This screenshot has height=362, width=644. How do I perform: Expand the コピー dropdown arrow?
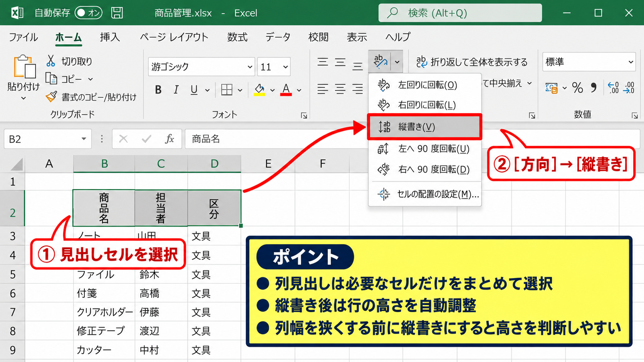pos(91,79)
